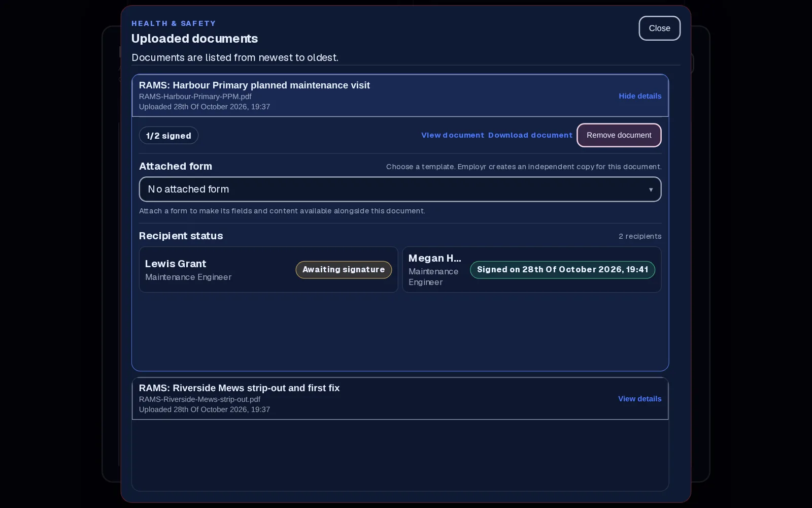Click the Awaiting signature status badge
The height and width of the screenshot is (508, 812).
pyautogui.click(x=344, y=270)
